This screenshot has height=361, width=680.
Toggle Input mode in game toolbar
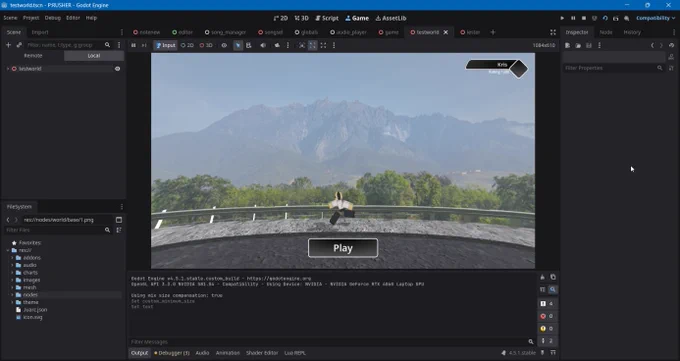[165, 45]
